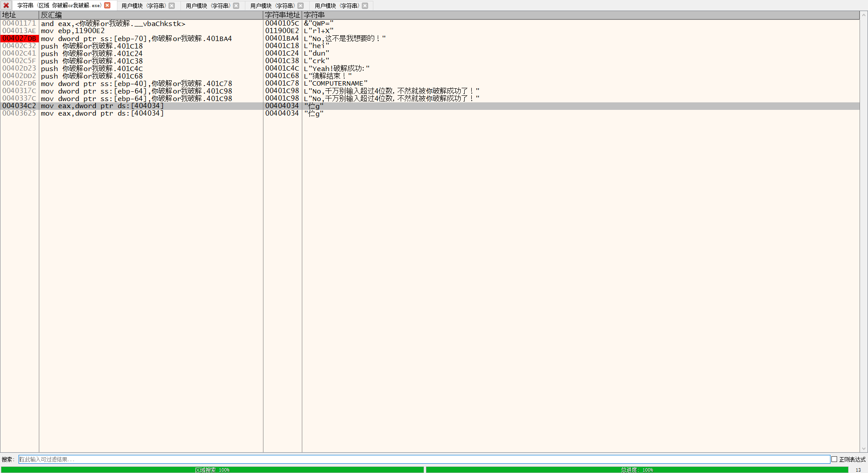
Task: Click the 总进度 100% progress bar
Action: (636, 470)
